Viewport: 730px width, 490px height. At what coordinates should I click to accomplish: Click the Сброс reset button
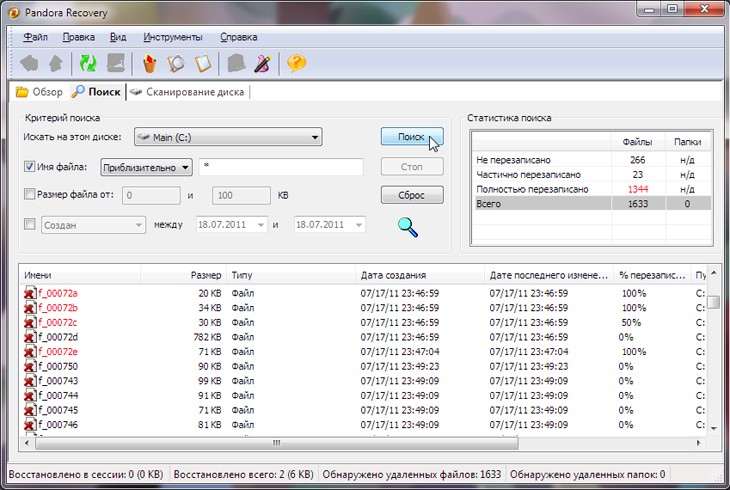412,195
